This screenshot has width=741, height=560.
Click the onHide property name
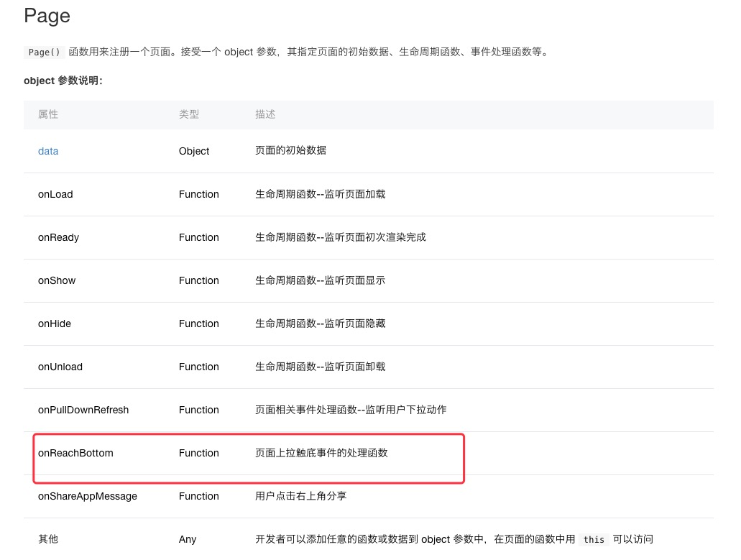[55, 323]
